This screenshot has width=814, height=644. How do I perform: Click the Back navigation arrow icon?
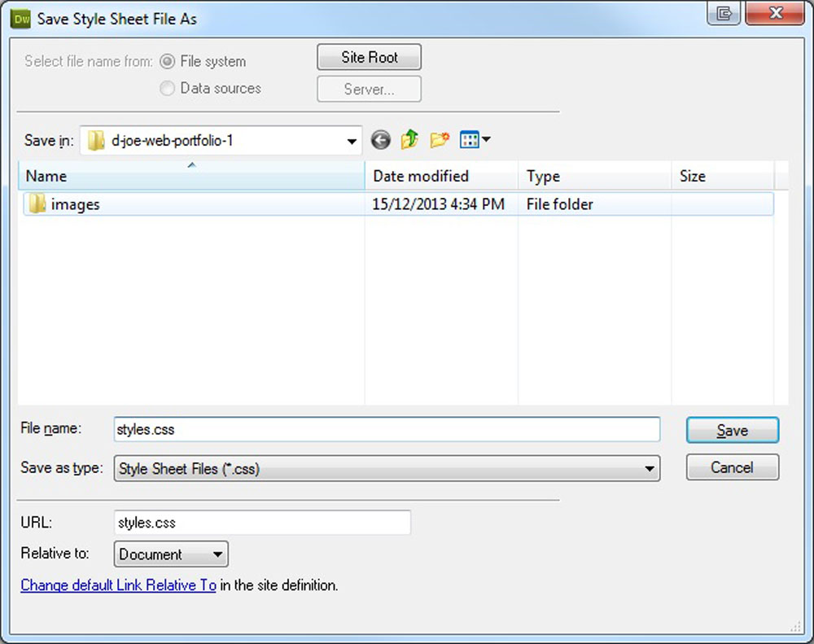[x=380, y=141]
